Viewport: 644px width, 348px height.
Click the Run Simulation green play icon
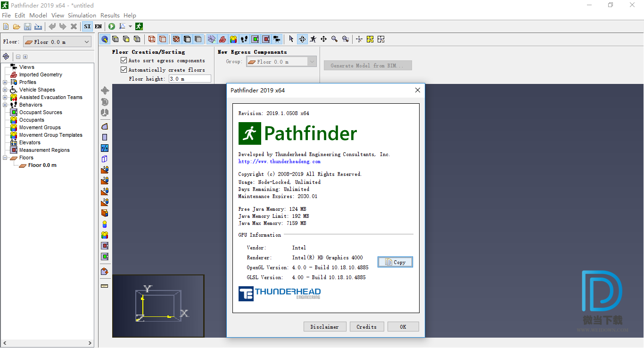(112, 26)
